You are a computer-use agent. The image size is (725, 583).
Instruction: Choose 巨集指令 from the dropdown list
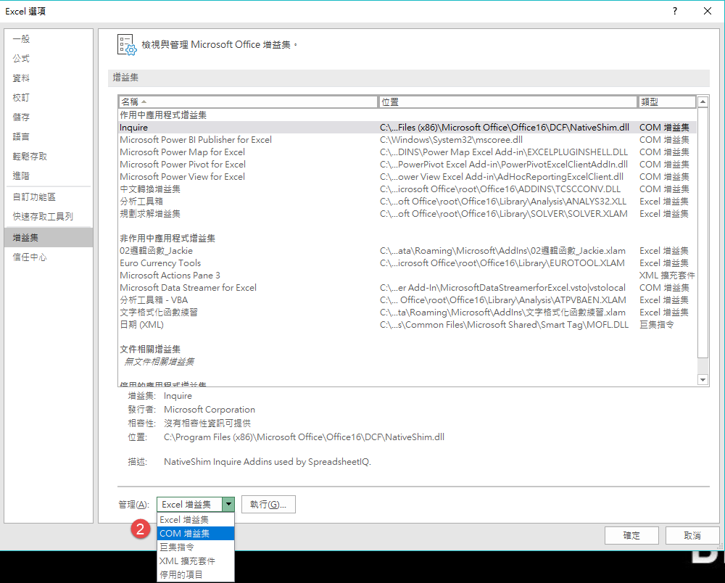tap(196, 547)
